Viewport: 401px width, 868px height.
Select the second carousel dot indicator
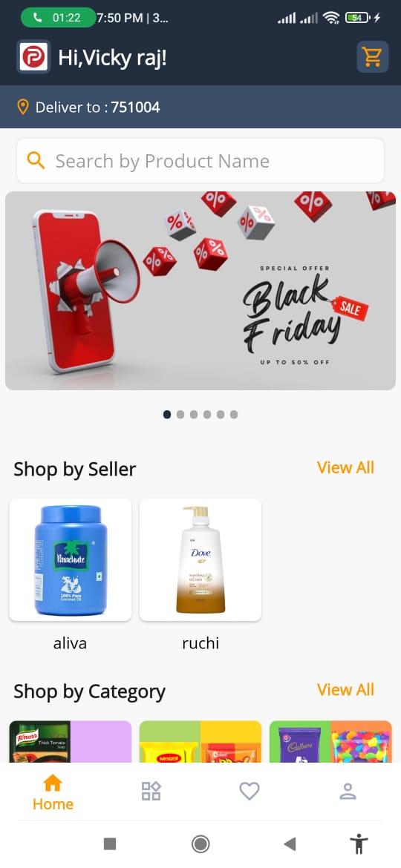tap(180, 415)
